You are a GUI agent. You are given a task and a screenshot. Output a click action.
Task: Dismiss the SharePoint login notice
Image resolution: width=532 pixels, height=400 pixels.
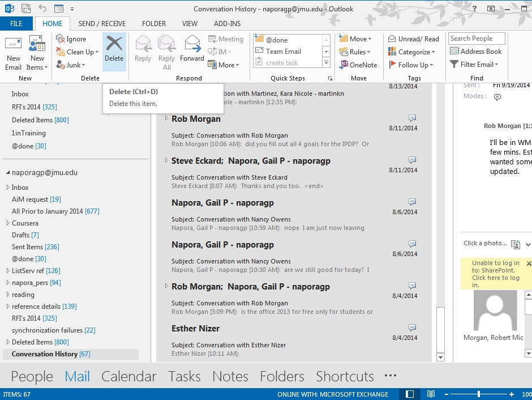click(x=529, y=263)
